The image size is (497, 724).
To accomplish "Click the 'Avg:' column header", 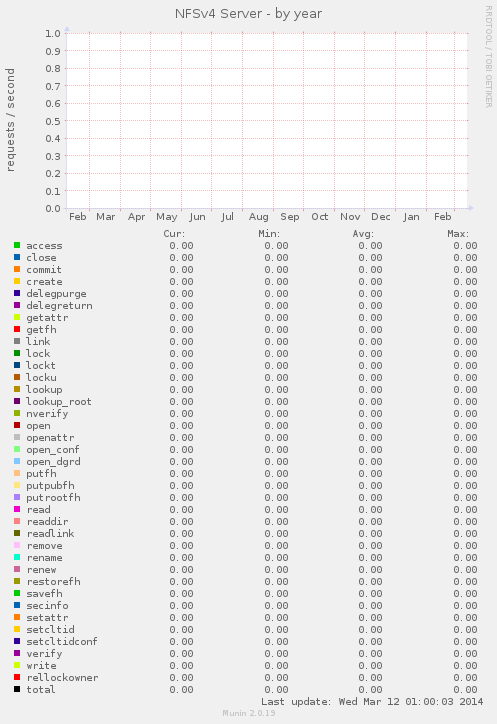I will pos(363,234).
